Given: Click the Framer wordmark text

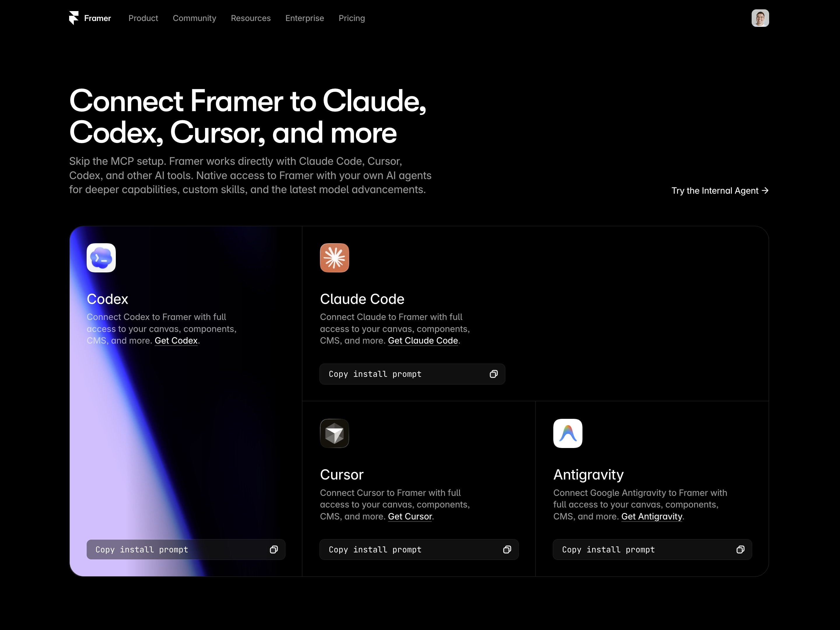Looking at the screenshot, I should tap(98, 18).
